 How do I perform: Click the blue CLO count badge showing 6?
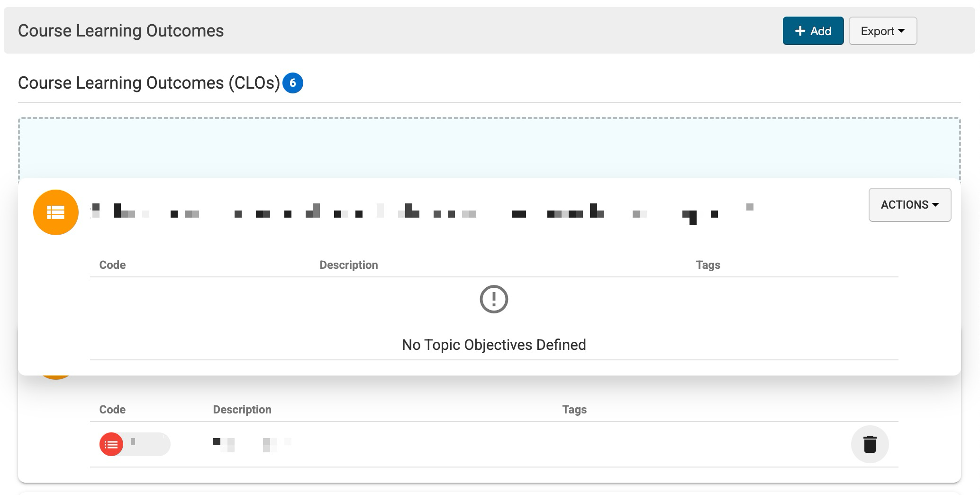(292, 83)
